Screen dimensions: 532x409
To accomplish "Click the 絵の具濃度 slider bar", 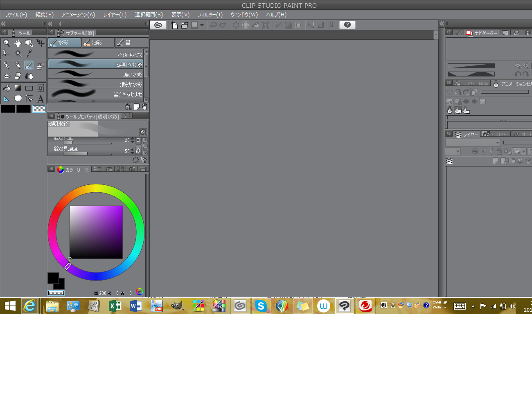I will pyautogui.click(x=87, y=154).
